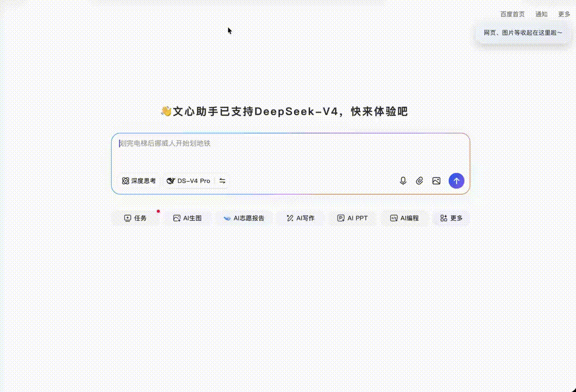Click the heading 文心助手已支持DeepSeek-V4
576x392 pixels.
tap(284, 111)
